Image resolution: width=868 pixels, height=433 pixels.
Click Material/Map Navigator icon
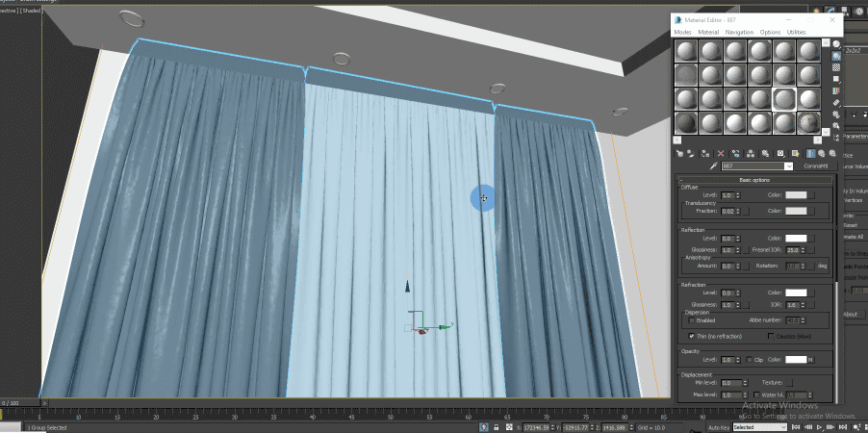(x=836, y=138)
